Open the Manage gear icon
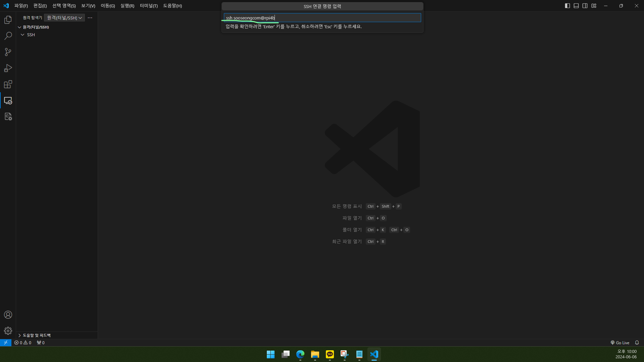This screenshot has height=362, width=644. point(8,331)
